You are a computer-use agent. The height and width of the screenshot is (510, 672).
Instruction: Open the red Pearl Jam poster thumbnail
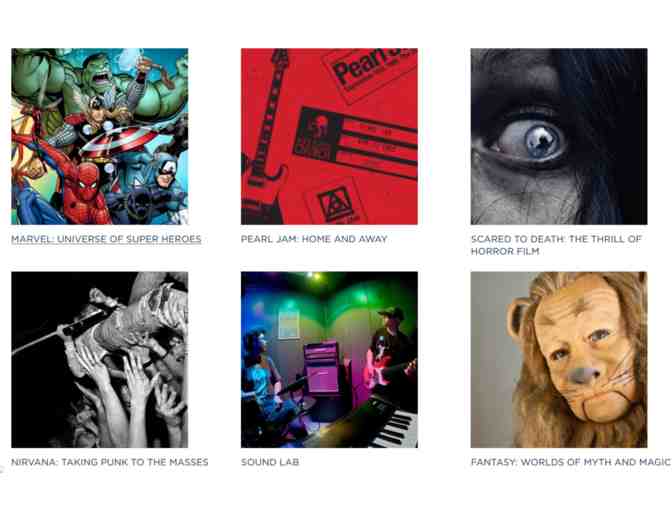[329, 136]
